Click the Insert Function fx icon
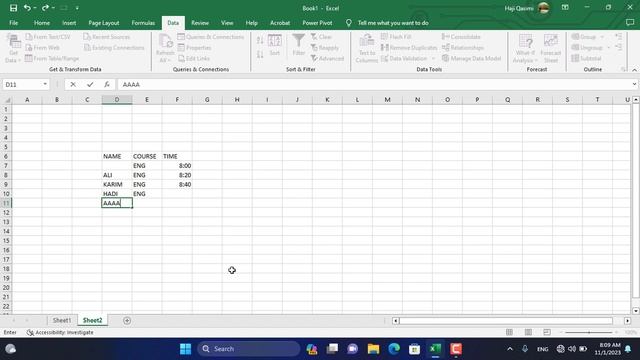Image resolution: width=640 pixels, height=360 pixels. tap(107, 84)
